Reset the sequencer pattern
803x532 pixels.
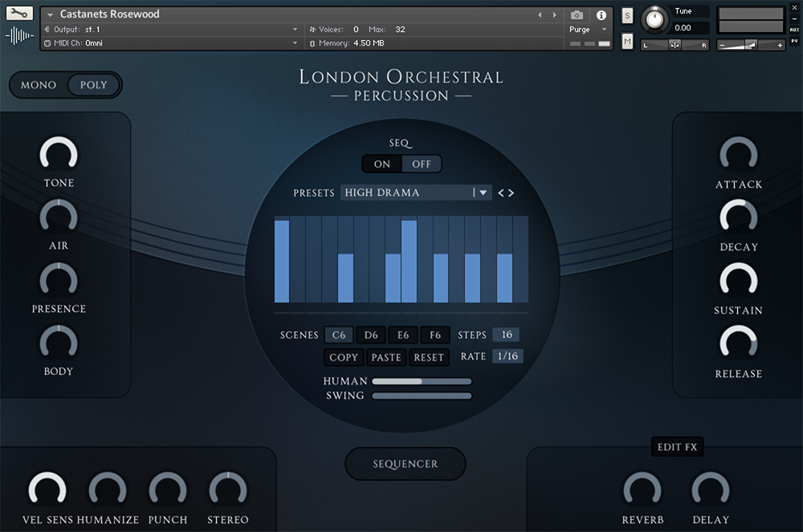coord(429,358)
